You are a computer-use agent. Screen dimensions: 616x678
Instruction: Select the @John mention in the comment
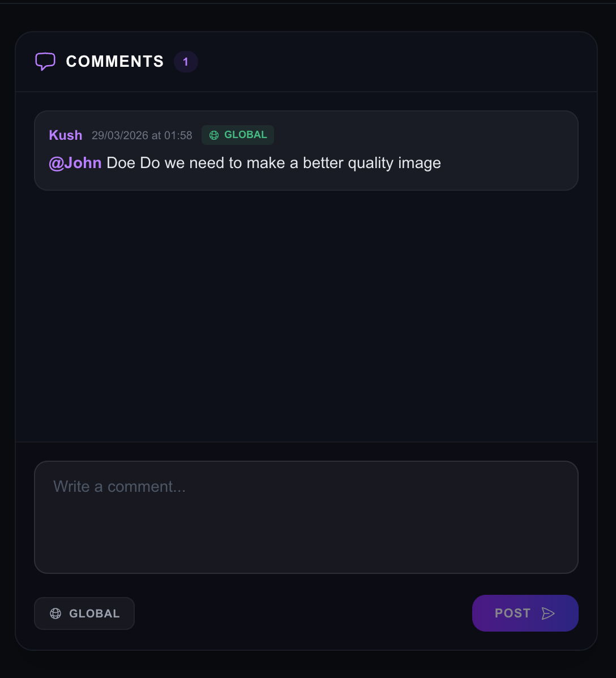75,163
